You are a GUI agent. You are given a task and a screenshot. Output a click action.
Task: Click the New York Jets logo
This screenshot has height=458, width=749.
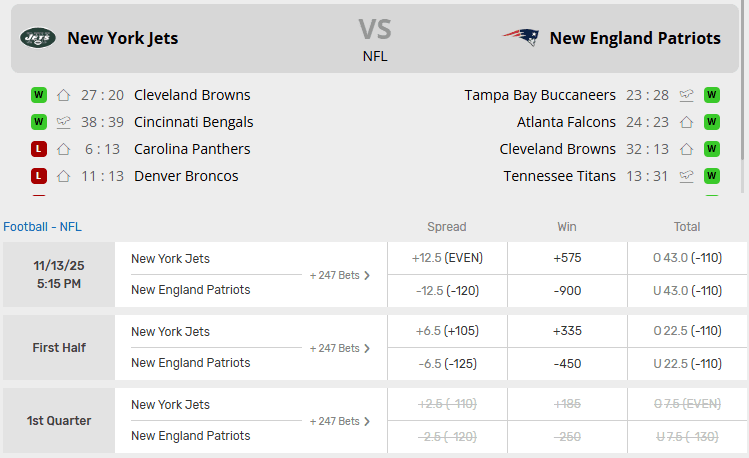38,38
